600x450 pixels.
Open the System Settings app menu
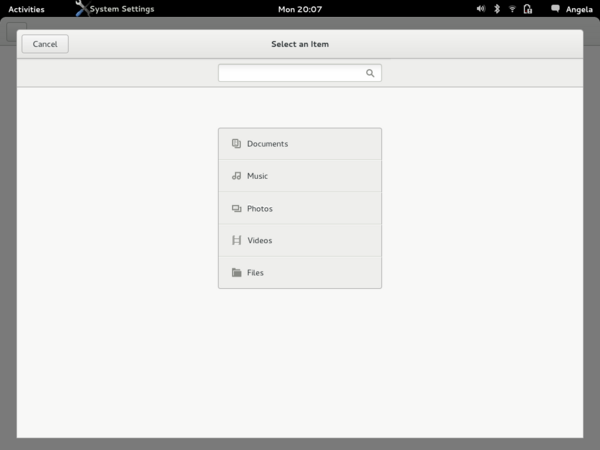click(115, 9)
